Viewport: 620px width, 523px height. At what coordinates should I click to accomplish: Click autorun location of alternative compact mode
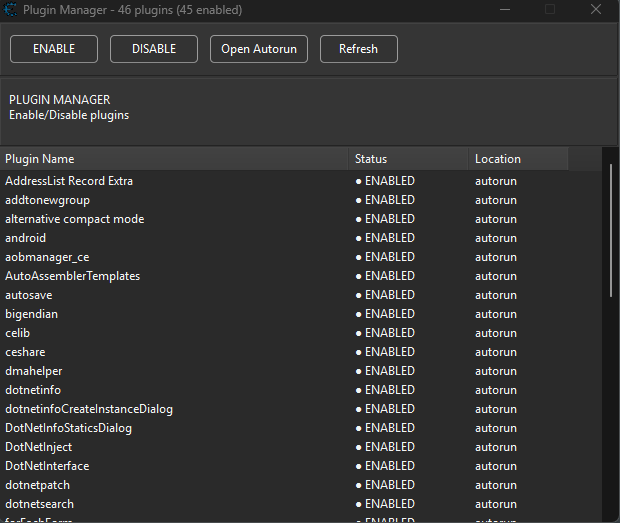[496, 219]
